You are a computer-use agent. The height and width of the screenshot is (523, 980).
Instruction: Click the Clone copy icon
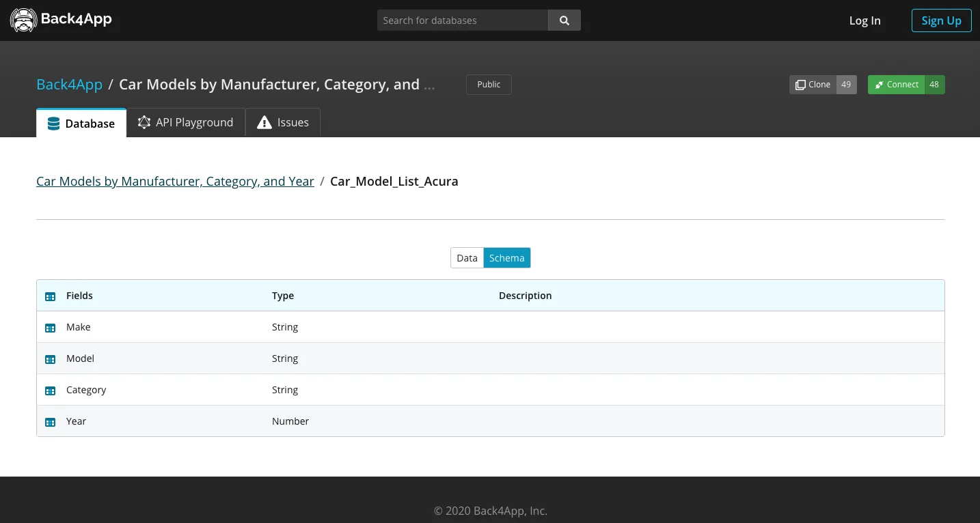pyautogui.click(x=800, y=85)
